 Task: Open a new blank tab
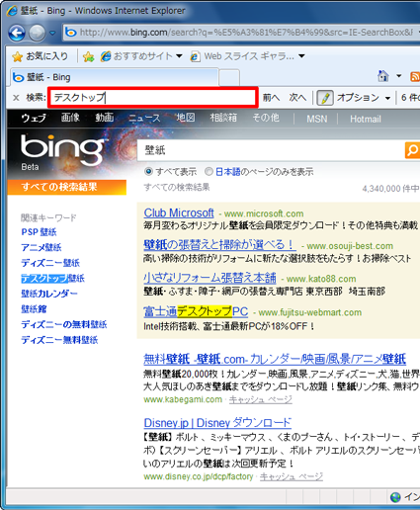[x=229, y=78]
